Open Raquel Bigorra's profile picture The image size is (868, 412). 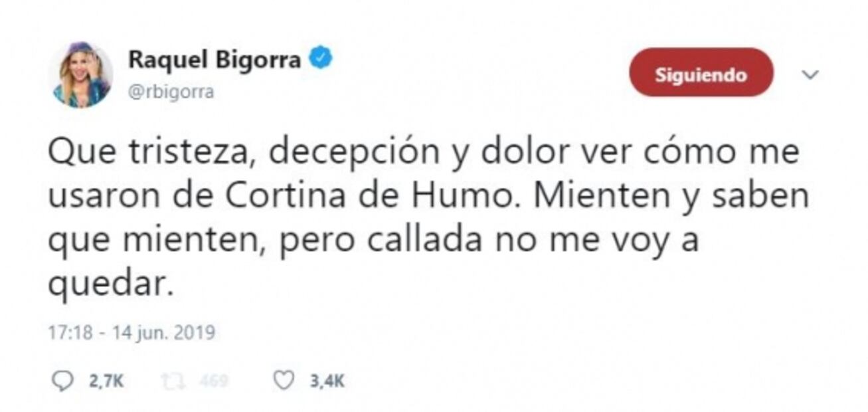(80, 74)
